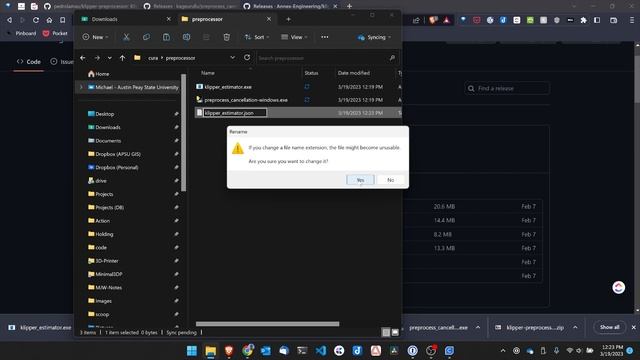640x360 pixels.
Task: Click the Cut icon in Explorer toolbar
Action: (126, 37)
